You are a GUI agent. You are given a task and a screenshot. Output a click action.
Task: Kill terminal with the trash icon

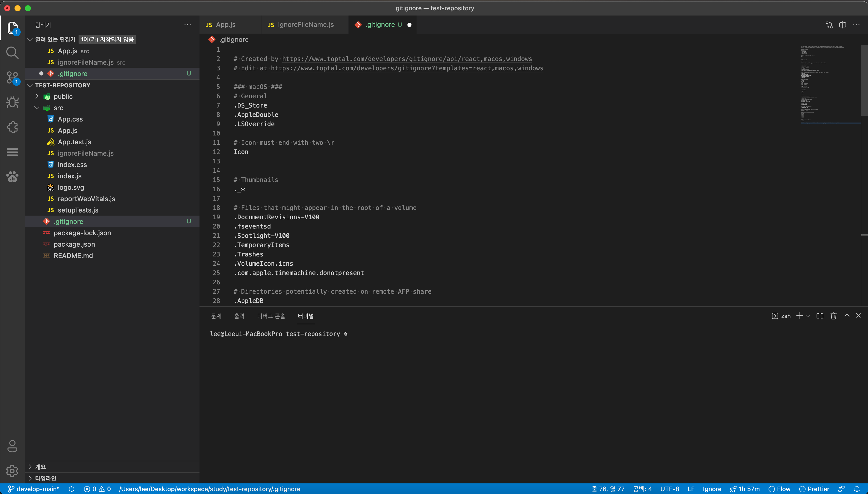click(x=833, y=316)
